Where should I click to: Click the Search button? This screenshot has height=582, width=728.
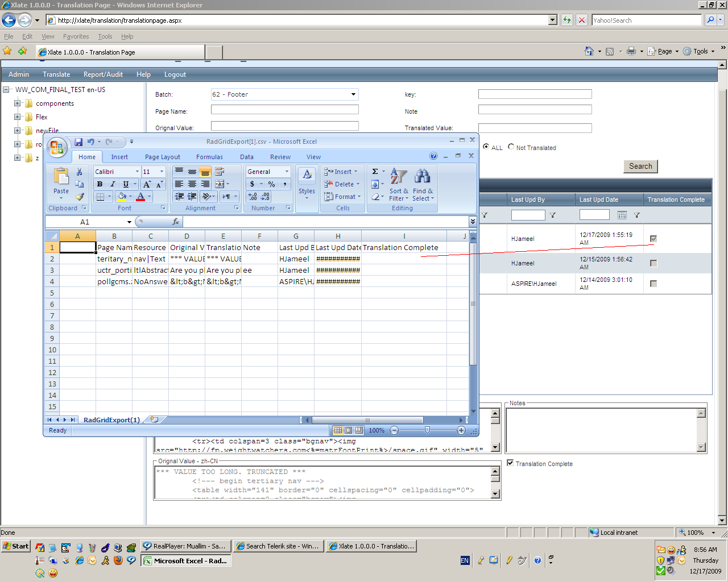coord(640,167)
